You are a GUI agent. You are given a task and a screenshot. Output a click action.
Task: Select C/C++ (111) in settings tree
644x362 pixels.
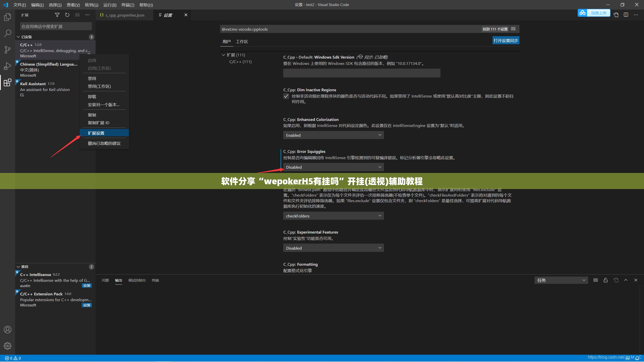tap(240, 62)
